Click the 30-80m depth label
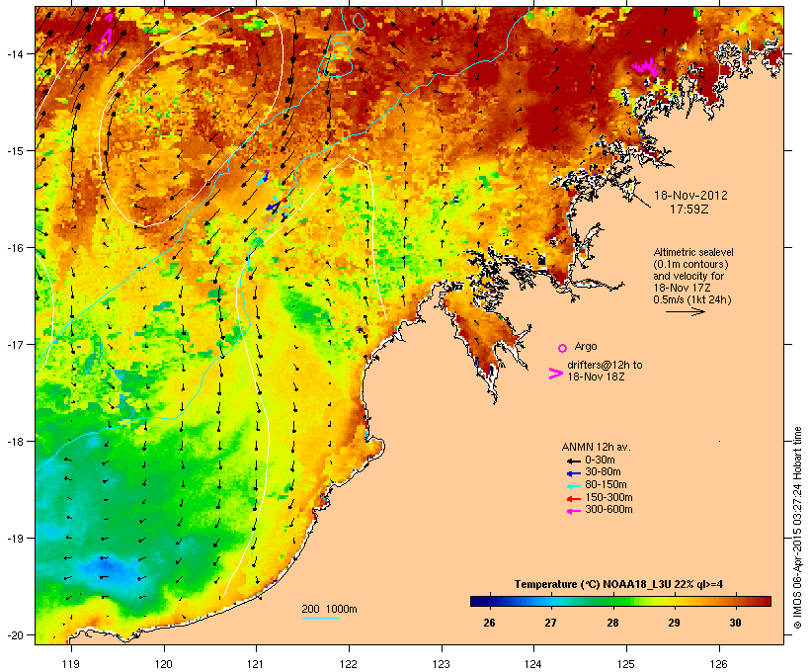This screenshot has width=810, height=672. [x=603, y=472]
